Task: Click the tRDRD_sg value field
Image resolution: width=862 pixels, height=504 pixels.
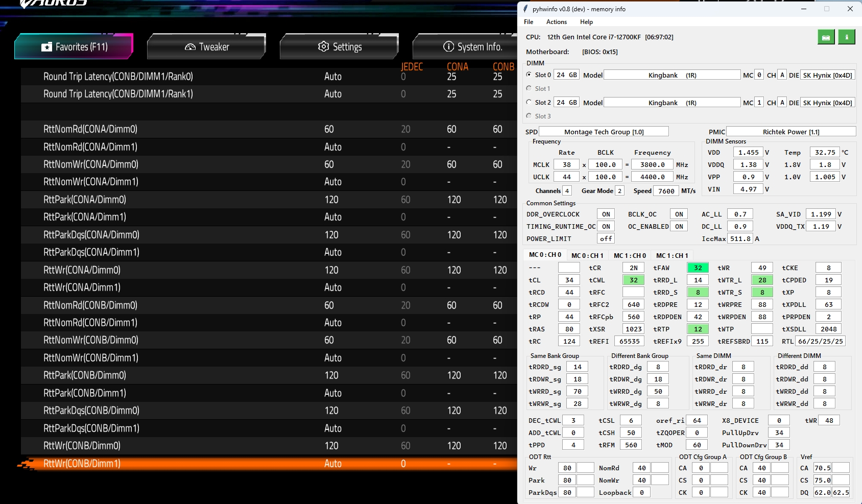Action: coord(578,367)
